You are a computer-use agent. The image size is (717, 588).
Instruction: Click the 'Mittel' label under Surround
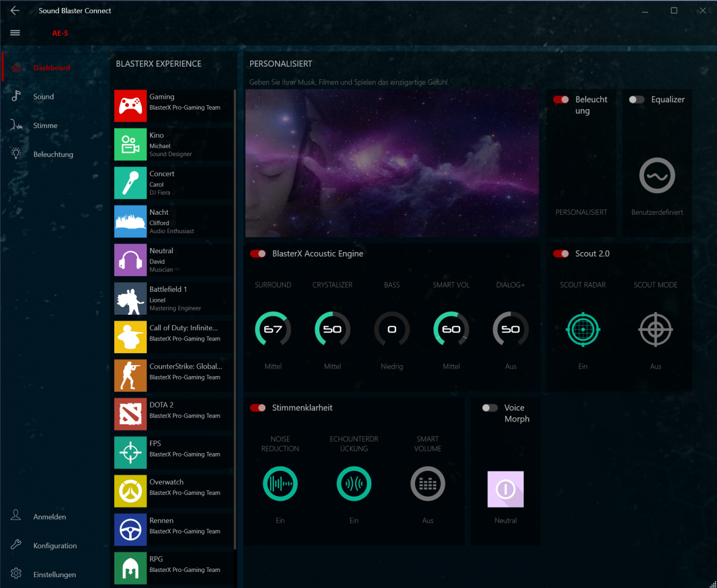tap(273, 366)
